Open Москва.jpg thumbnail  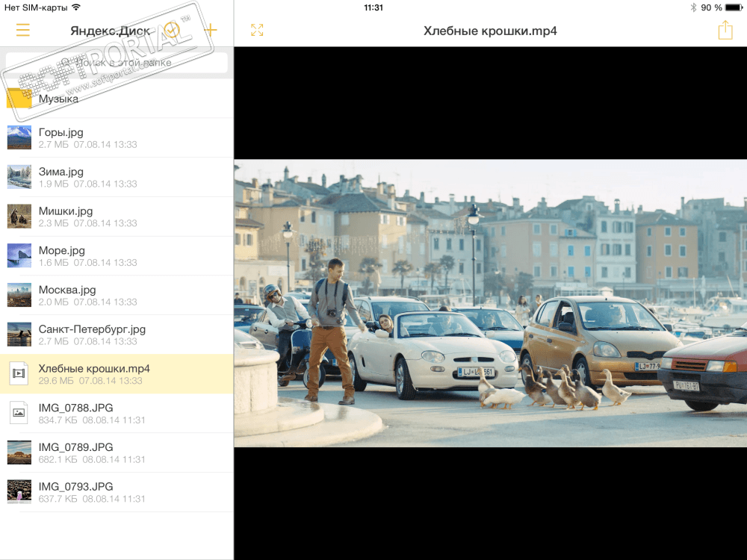[x=19, y=295]
